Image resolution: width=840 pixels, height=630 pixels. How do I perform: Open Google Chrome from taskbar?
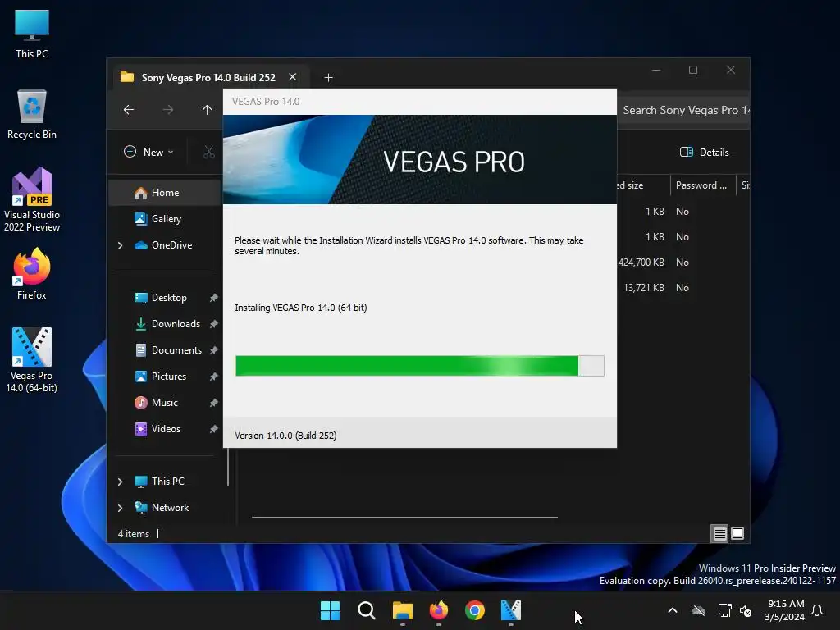coord(475,610)
